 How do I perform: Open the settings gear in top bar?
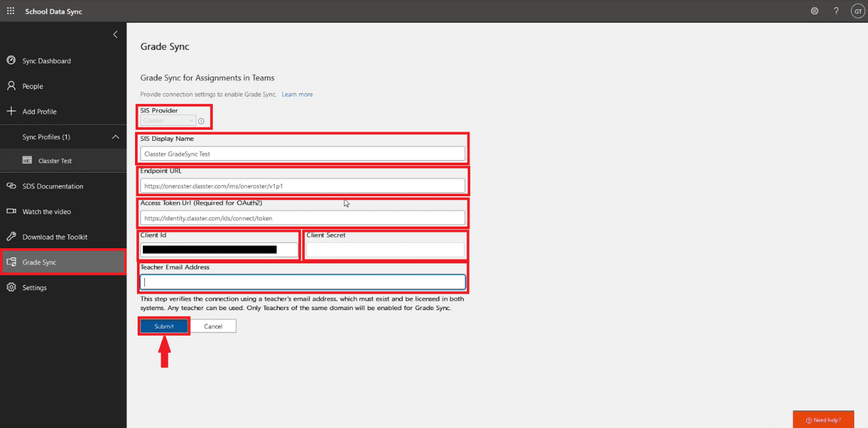[815, 11]
